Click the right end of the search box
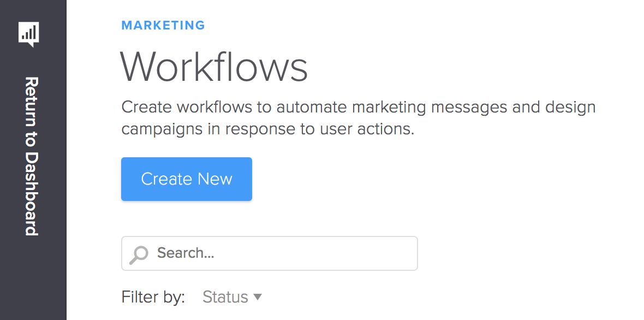Screen dimensions: 644x320 click(404, 253)
